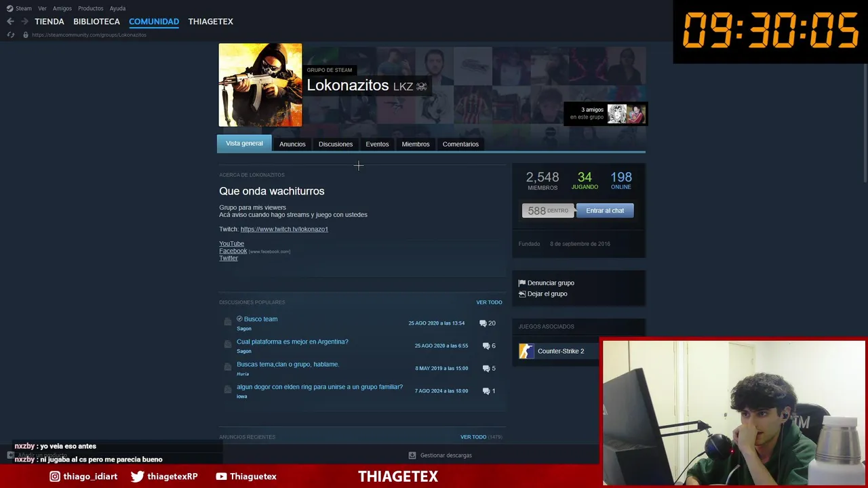Viewport: 868px width, 488px height.
Task: Open the Facebook link
Action: [x=233, y=251]
